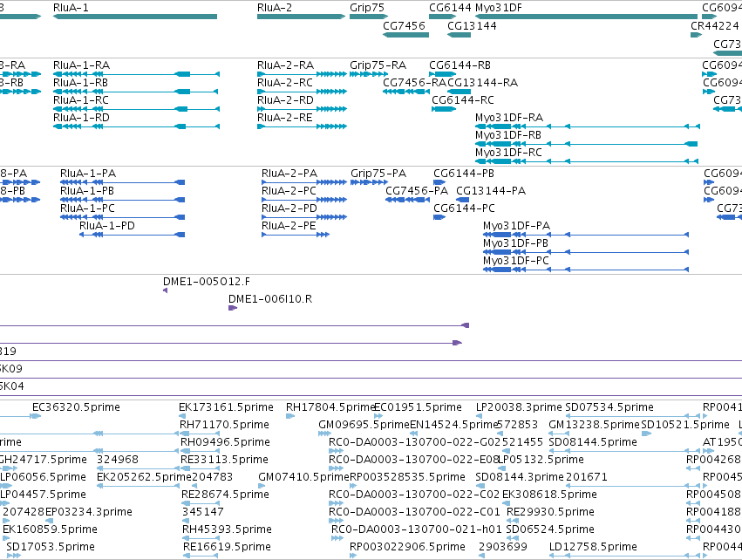Click the RluA-1 gene label

coord(71,8)
